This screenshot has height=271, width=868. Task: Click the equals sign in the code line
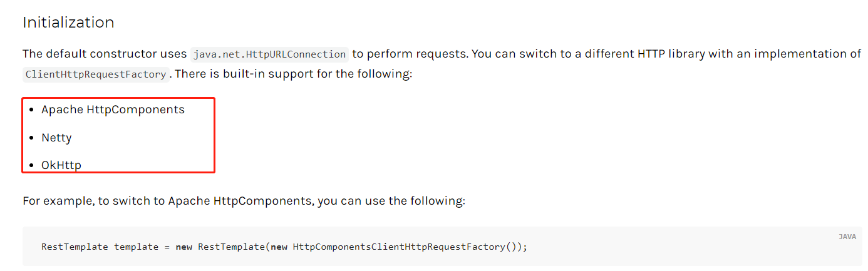[x=167, y=247]
